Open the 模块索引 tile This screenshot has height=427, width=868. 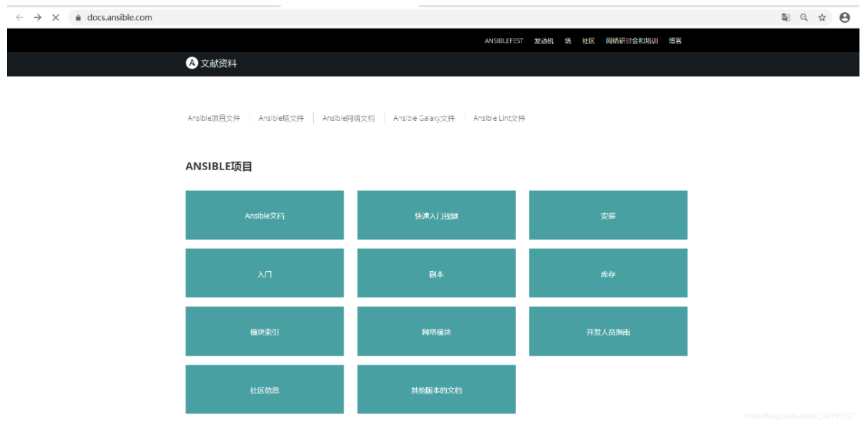tap(265, 332)
